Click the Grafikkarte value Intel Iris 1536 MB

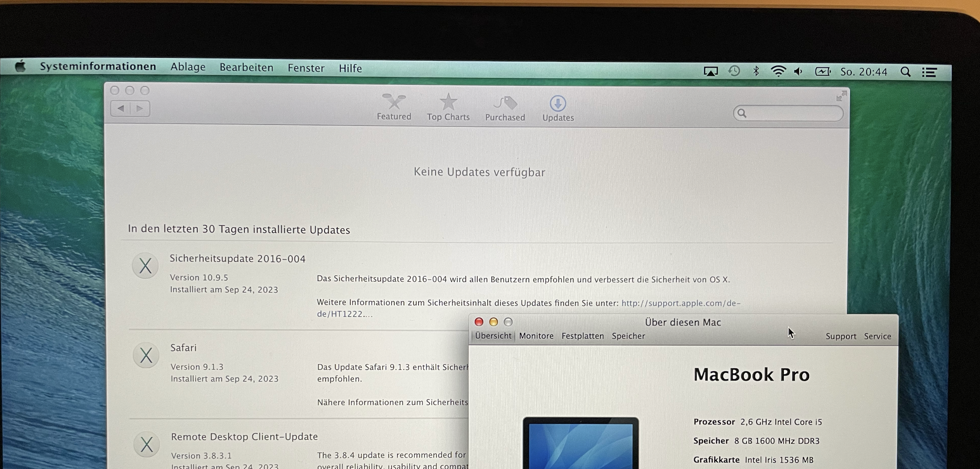(x=779, y=460)
